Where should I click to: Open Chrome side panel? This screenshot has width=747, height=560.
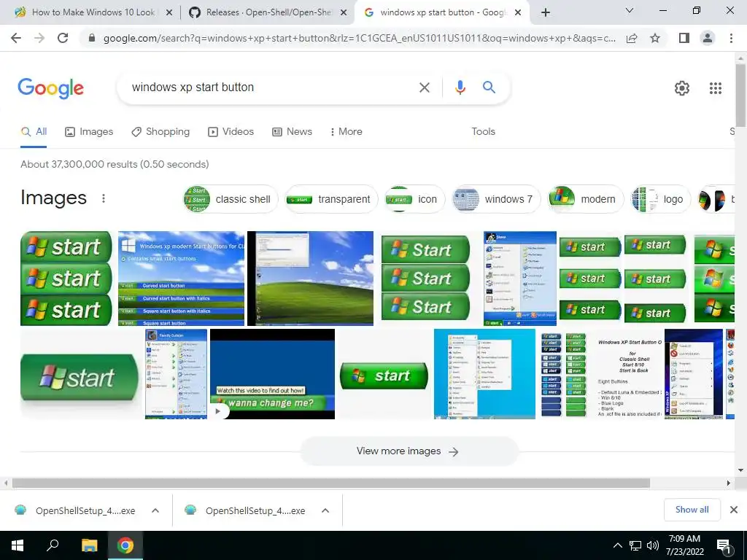coord(684,38)
